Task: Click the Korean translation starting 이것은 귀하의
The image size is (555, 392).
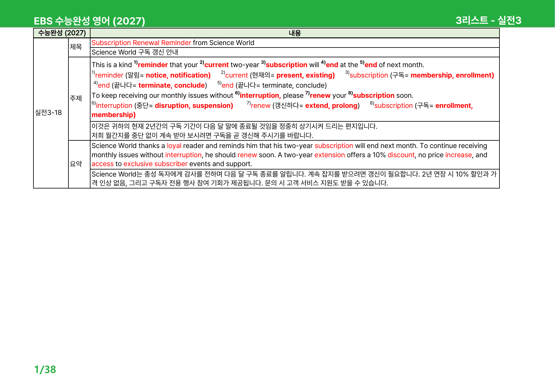Action: click(234, 126)
